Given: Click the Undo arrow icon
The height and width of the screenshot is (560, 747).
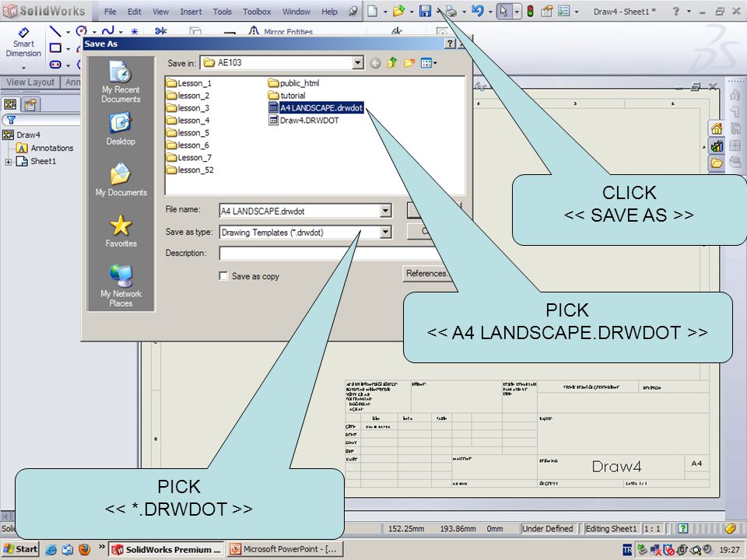Looking at the screenshot, I should [477, 11].
